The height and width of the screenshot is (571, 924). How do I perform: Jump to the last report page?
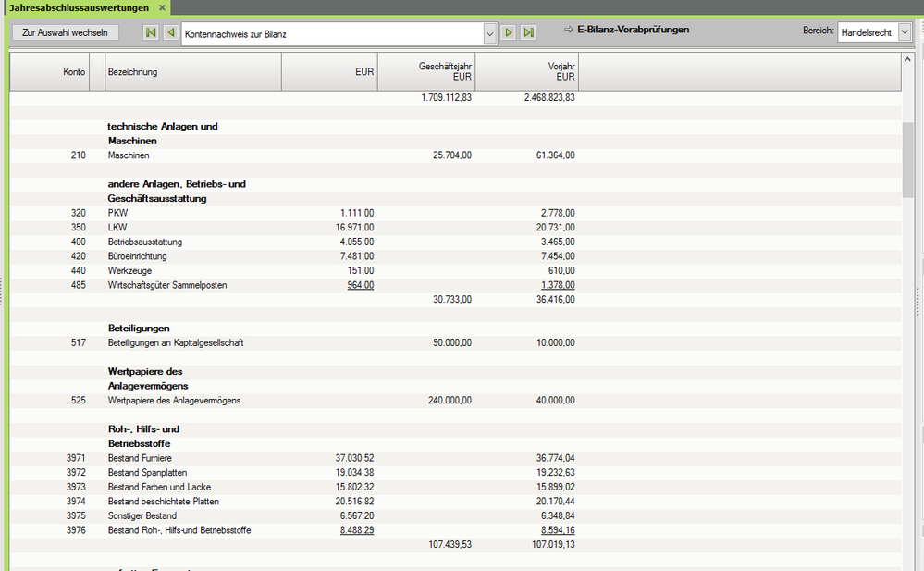coord(528,32)
